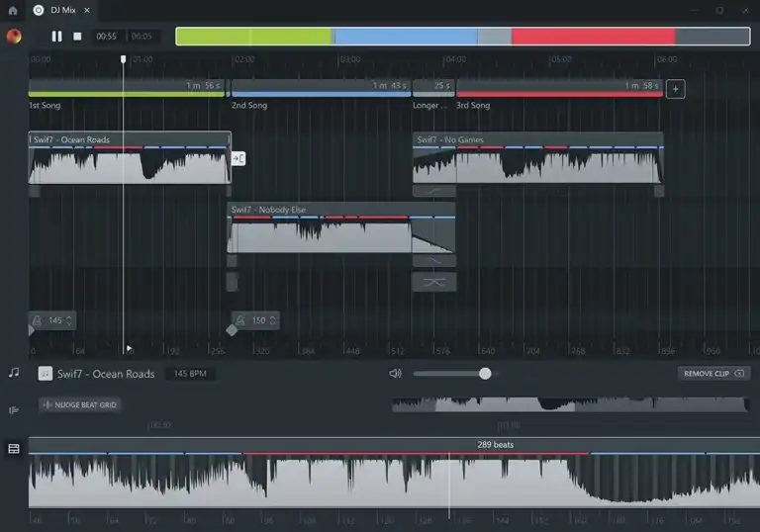Click the red section in overview bar
The height and width of the screenshot is (532, 760).
click(594, 37)
